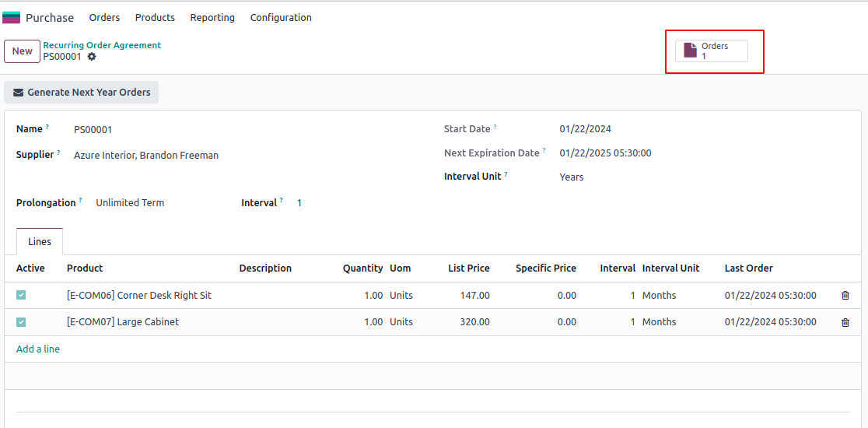Click Add a line link
868x428 pixels.
coord(38,349)
